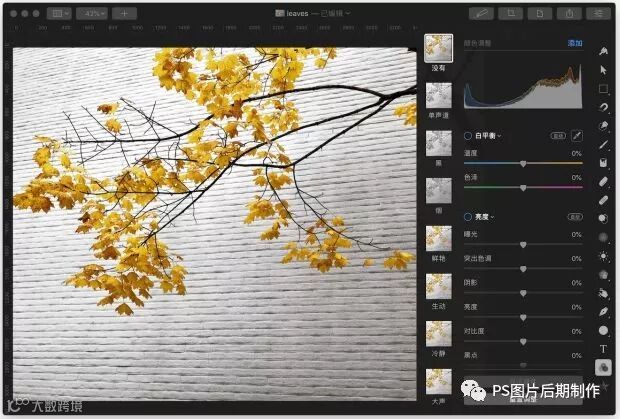The image size is (620, 419).
Task: Click the 亮度 brightness slider handle
Action: click(x=523, y=317)
